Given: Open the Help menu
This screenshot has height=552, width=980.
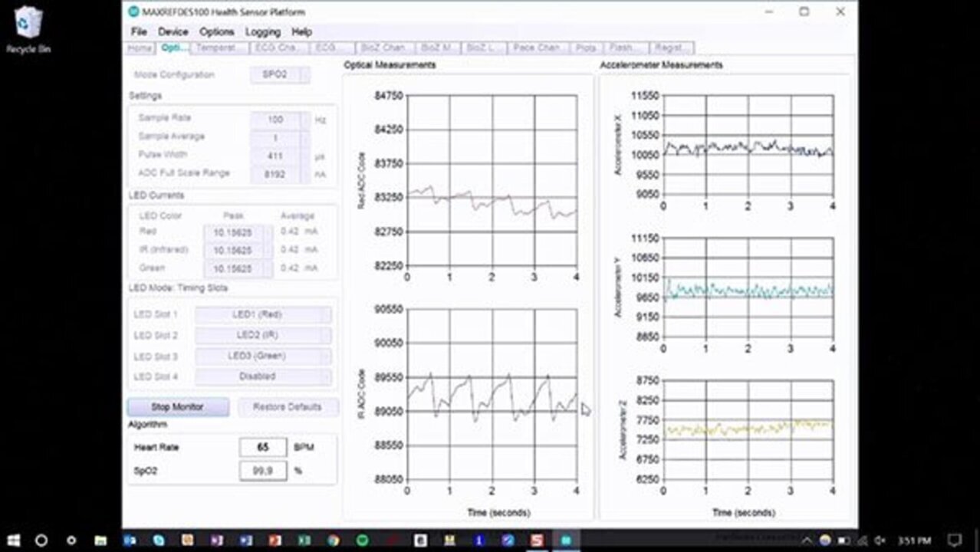Looking at the screenshot, I should [301, 31].
